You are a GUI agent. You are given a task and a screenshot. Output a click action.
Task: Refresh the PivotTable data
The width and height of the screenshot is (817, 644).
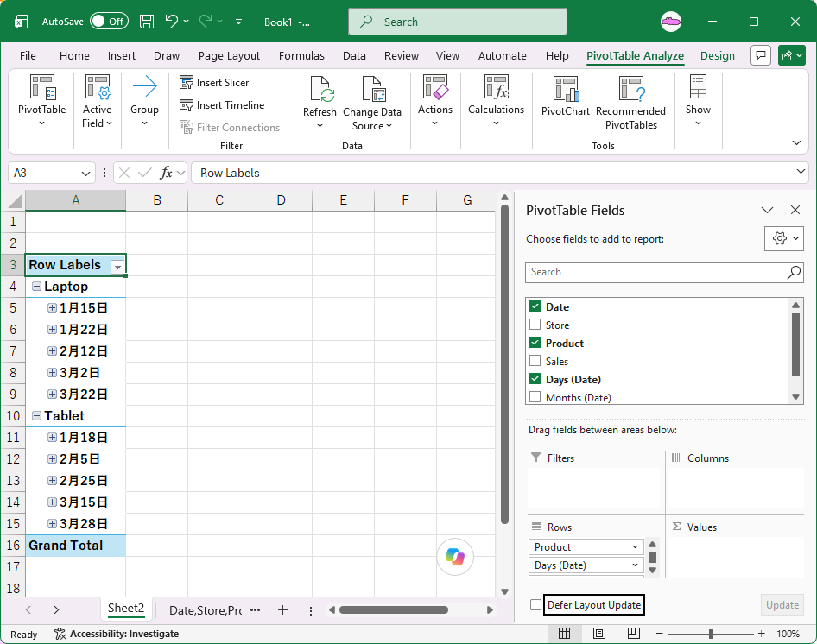320,102
